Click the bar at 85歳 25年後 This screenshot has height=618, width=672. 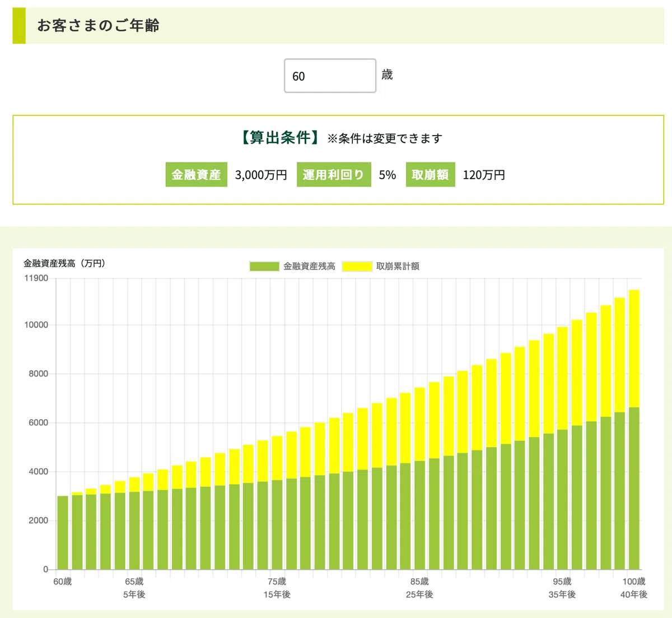[419, 478]
